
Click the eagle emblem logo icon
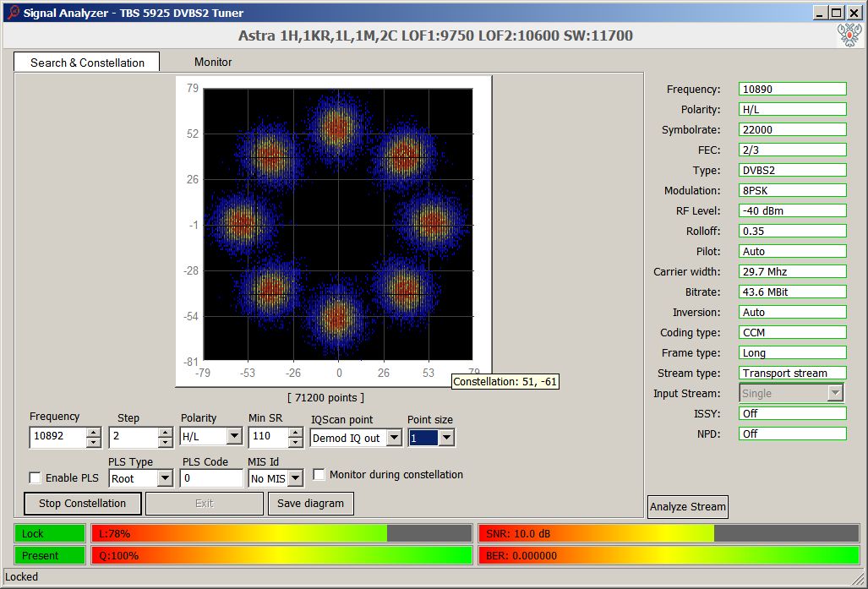[x=849, y=35]
